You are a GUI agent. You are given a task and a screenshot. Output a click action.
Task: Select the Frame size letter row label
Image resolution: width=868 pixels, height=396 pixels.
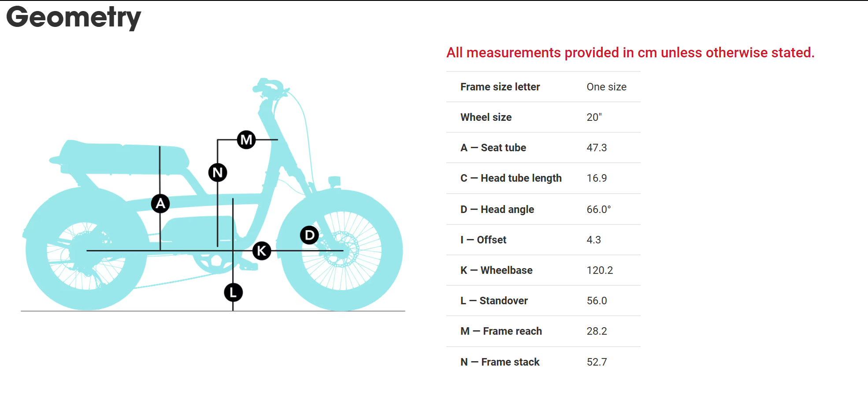pos(500,87)
